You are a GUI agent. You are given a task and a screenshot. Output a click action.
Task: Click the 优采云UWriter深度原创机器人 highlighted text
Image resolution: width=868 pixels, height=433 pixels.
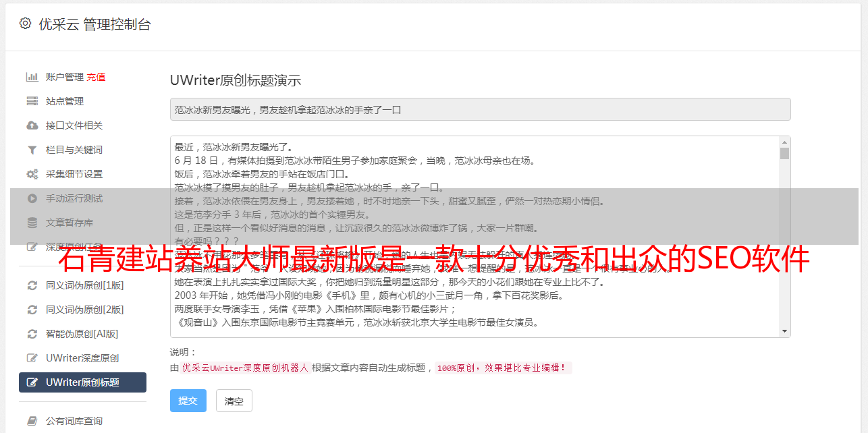246,368
